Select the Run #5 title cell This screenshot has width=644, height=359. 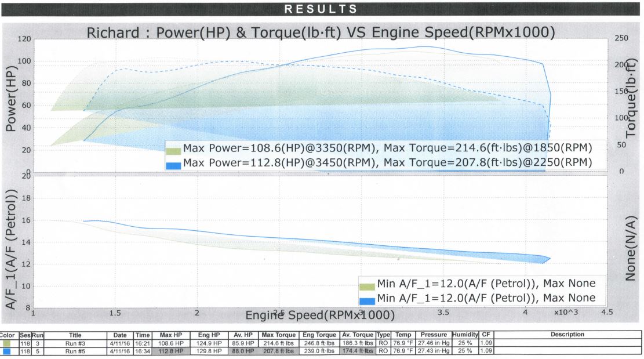pyautogui.click(x=75, y=351)
